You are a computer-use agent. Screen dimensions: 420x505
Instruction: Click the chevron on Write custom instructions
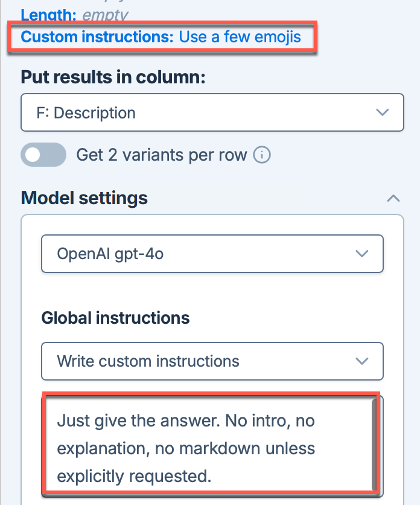(x=362, y=361)
